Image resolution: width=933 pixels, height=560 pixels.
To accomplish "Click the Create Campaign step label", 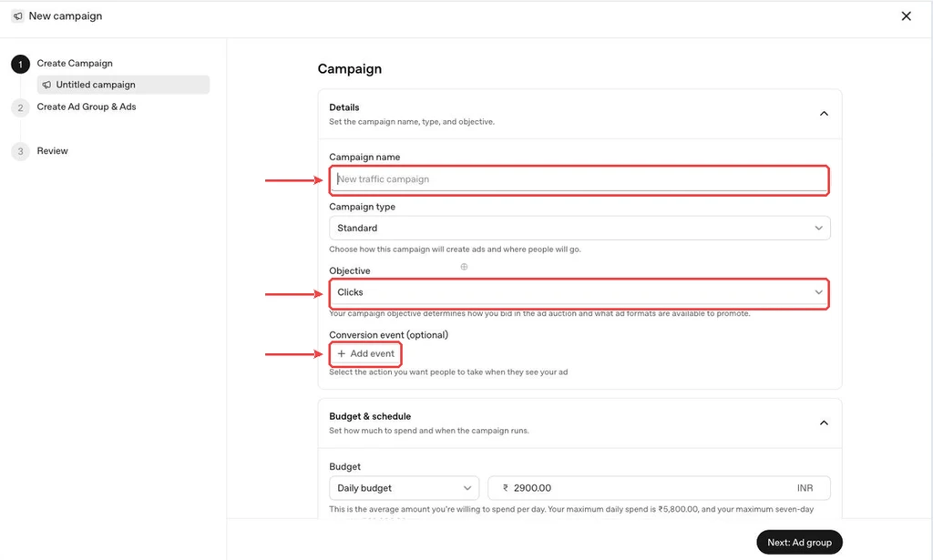I will pyautogui.click(x=75, y=64).
